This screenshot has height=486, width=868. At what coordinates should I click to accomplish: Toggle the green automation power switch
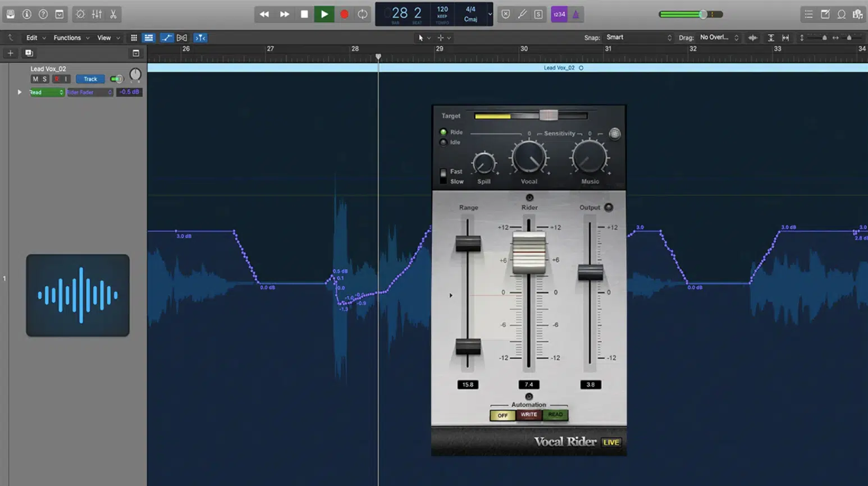pos(116,79)
